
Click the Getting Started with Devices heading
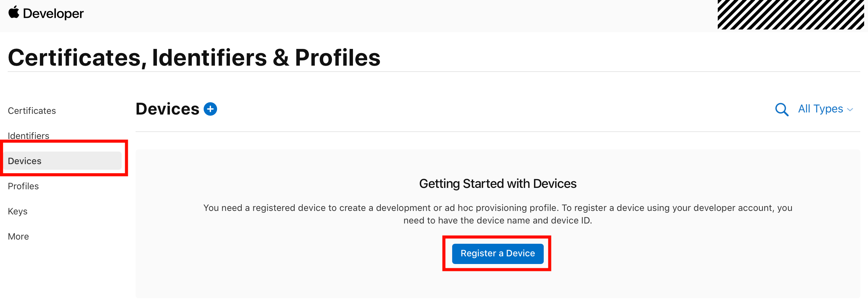tap(498, 184)
